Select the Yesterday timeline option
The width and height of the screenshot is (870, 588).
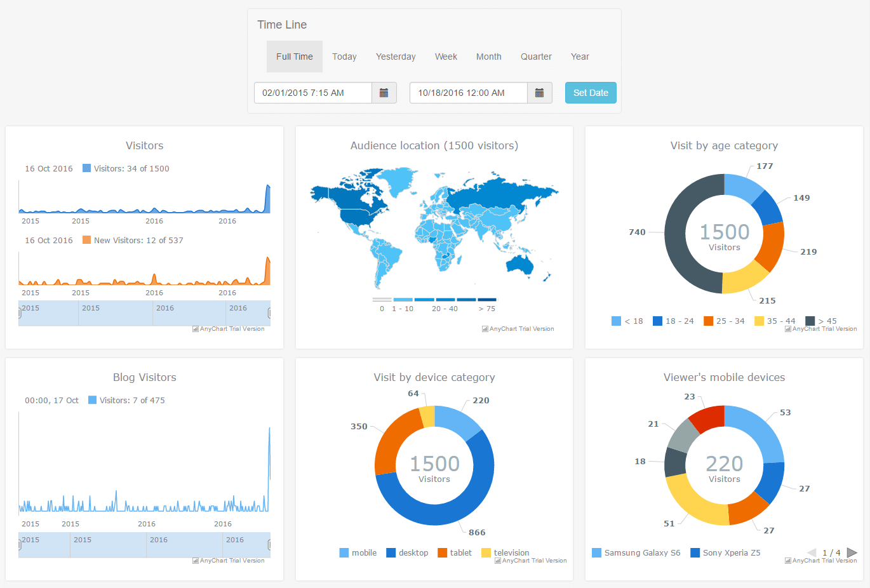[395, 57]
